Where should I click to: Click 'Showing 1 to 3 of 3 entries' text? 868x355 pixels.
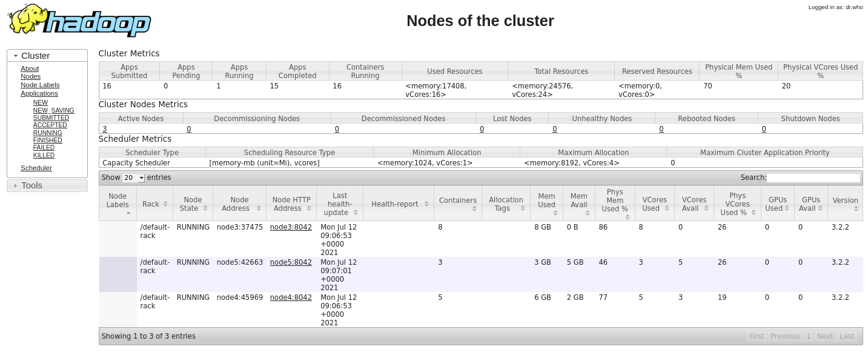tap(148, 336)
